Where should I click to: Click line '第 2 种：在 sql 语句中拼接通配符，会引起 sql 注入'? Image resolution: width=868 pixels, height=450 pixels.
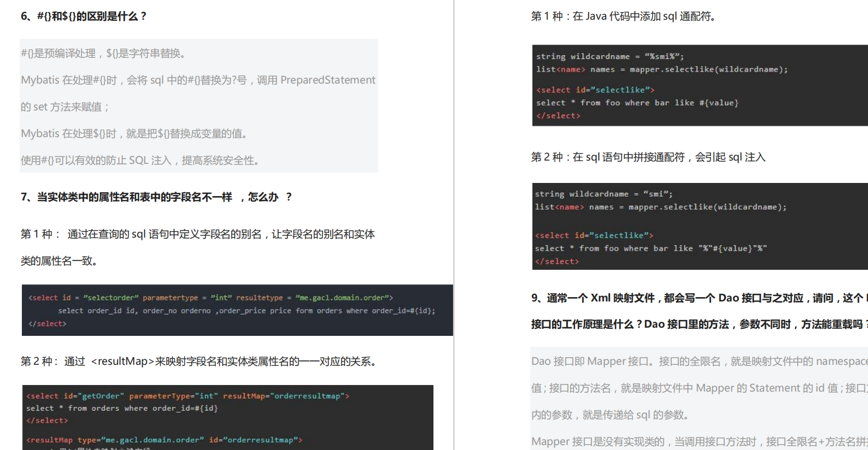click(x=648, y=157)
